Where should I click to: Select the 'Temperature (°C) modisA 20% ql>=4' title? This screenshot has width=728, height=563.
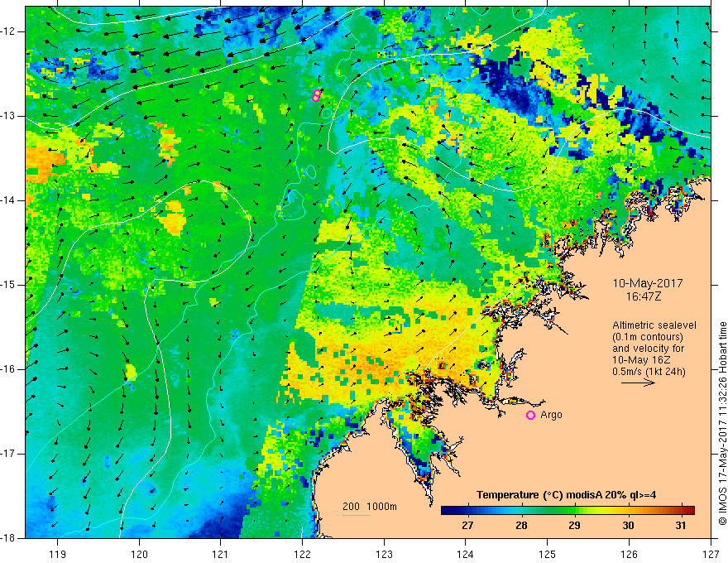566,495
